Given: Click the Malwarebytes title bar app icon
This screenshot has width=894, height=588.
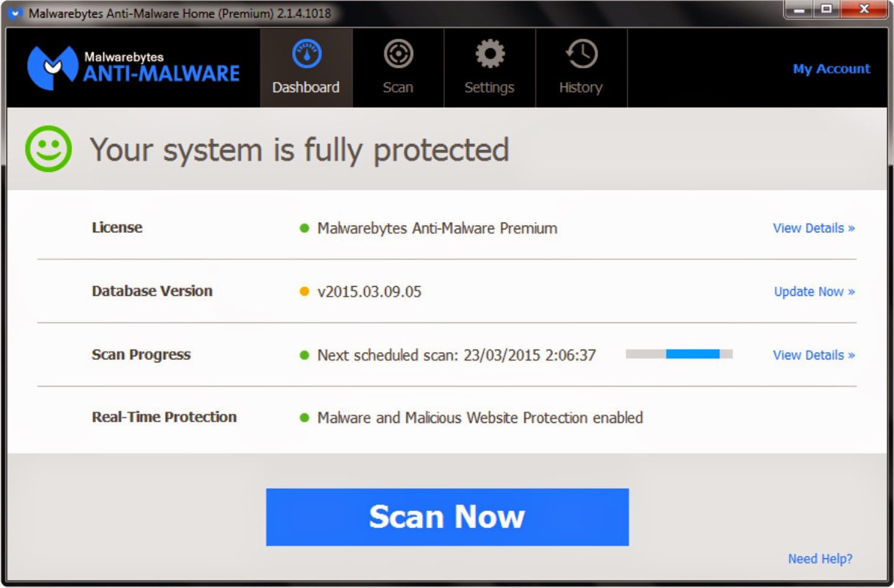Looking at the screenshot, I should coord(15,13).
